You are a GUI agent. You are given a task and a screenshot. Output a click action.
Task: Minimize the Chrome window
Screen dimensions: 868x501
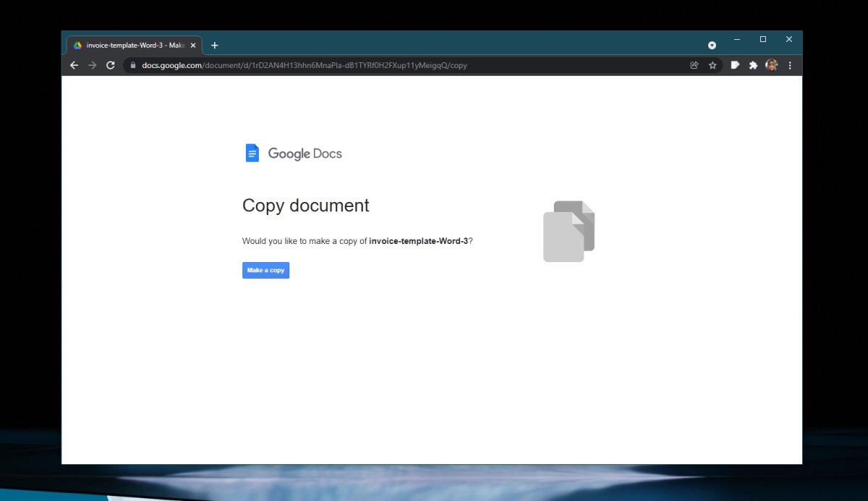coord(737,39)
